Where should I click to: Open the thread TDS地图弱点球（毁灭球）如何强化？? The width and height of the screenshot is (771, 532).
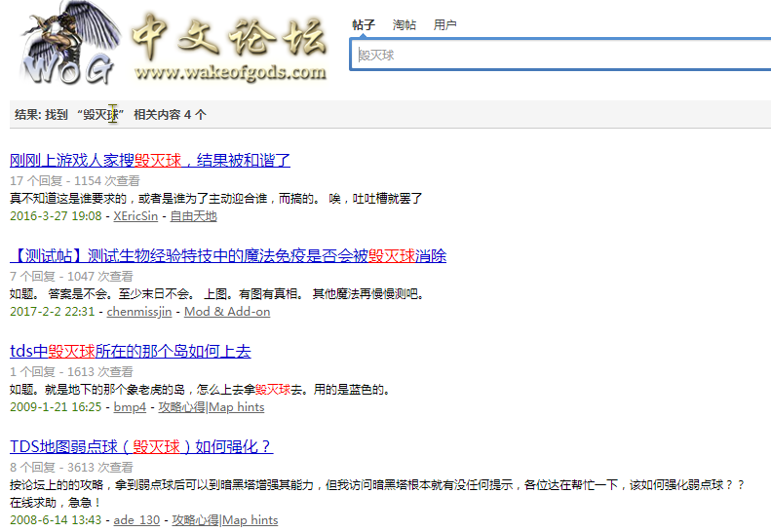(x=141, y=447)
